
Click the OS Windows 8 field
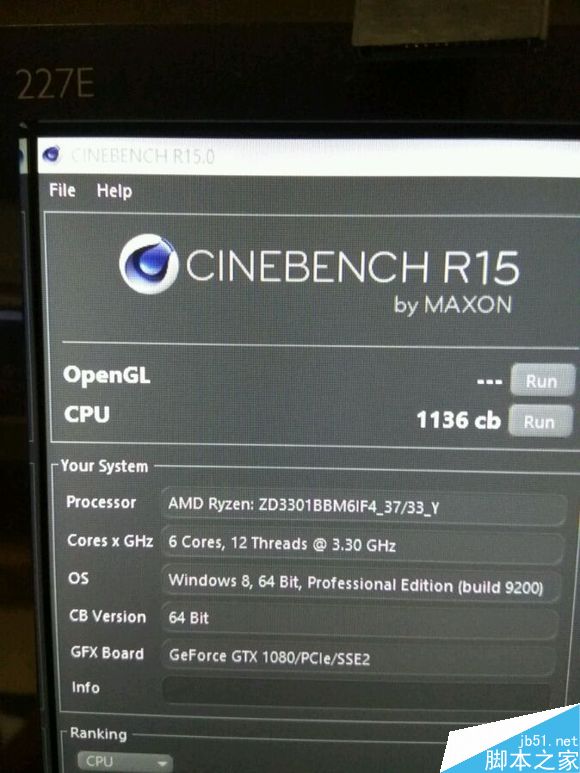coord(361,583)
